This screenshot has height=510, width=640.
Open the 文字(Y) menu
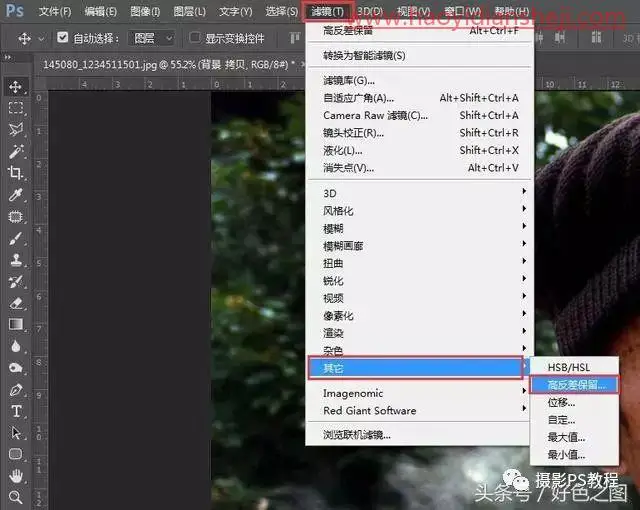pyautogui.click(x=236, y=11)
